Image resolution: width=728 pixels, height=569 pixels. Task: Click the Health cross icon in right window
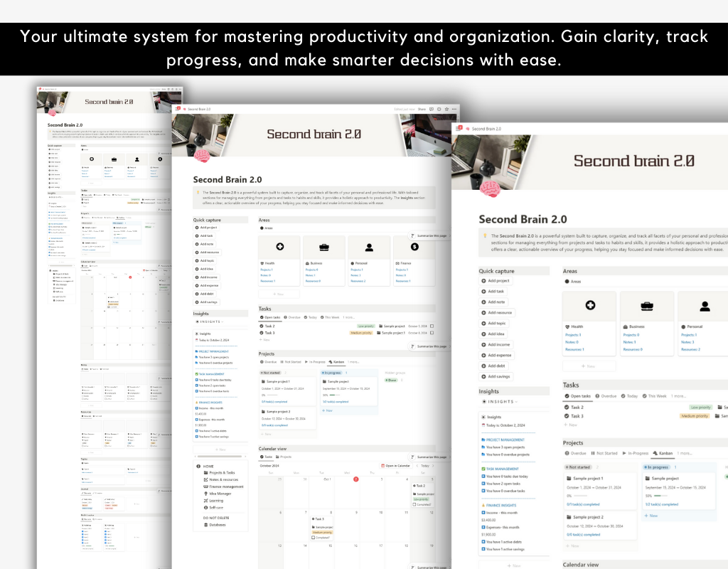(x=590, y=305)
